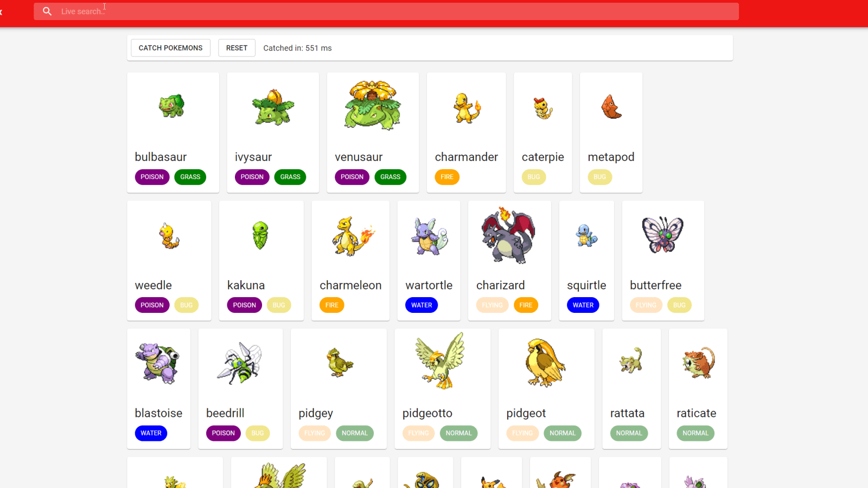Click the FLYING tag on pidgey card
This screenshot has width=868, height=488.
(x=315, y=433)
